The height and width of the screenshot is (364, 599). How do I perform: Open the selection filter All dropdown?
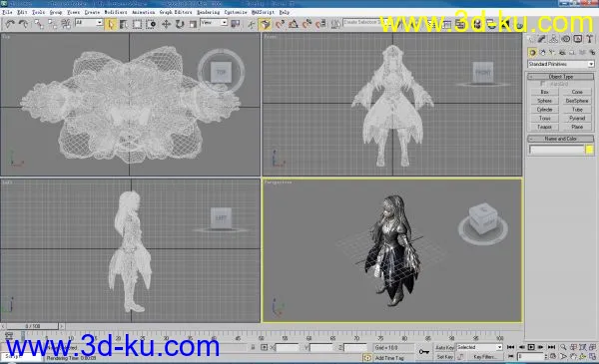pos(89,23)
